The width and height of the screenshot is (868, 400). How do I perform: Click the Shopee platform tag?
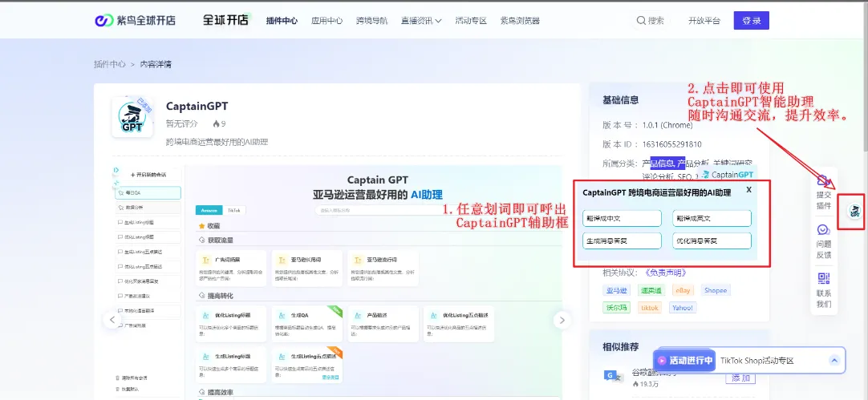tap(716, 290)
